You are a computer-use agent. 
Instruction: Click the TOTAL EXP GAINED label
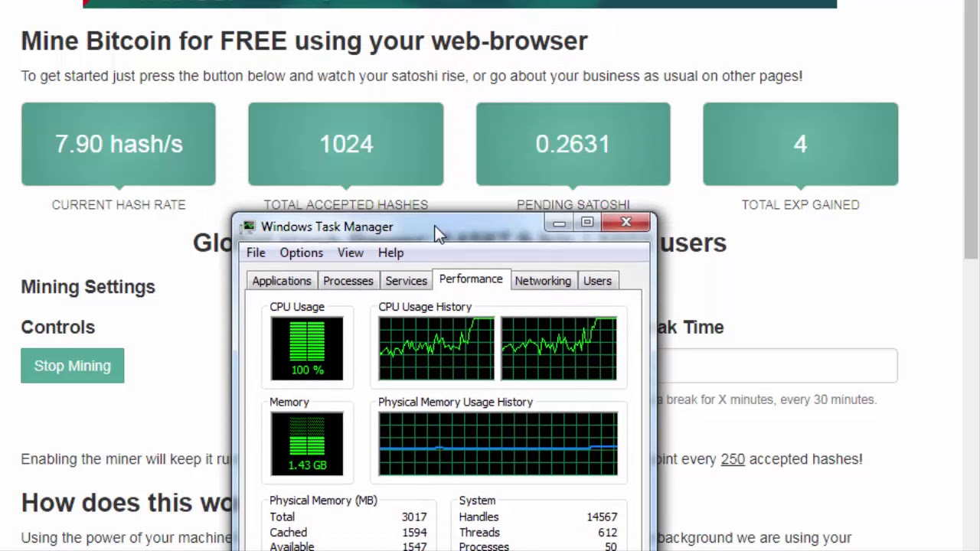pos(800,205)
